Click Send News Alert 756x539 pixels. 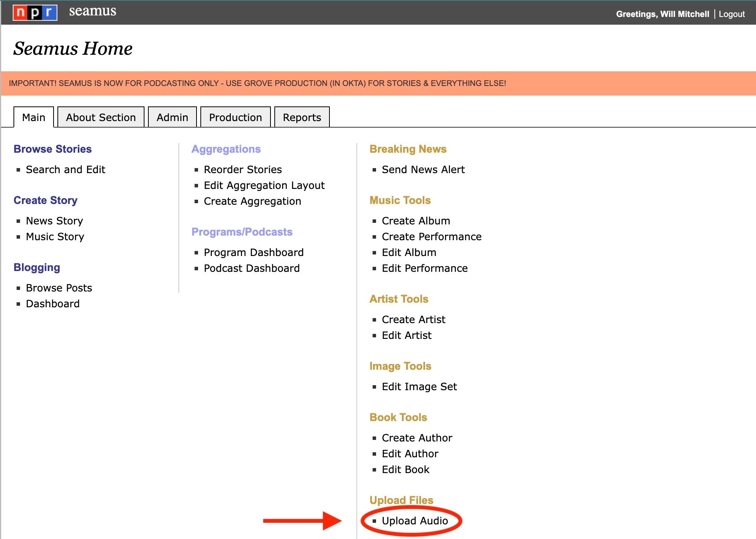423,170
